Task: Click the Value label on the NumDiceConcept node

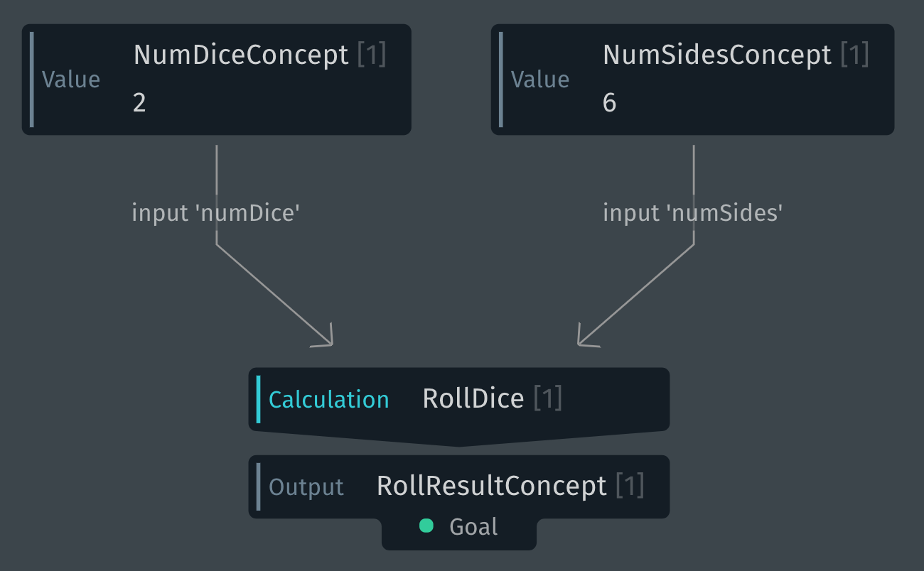Action: coord(71,80)
